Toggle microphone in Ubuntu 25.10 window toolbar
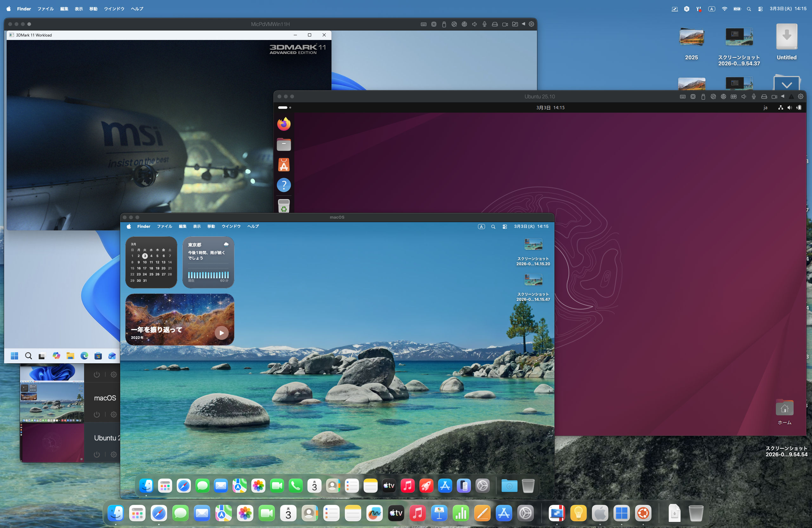The width and height of the screenshot is (812, 528). tap(754, 96)
